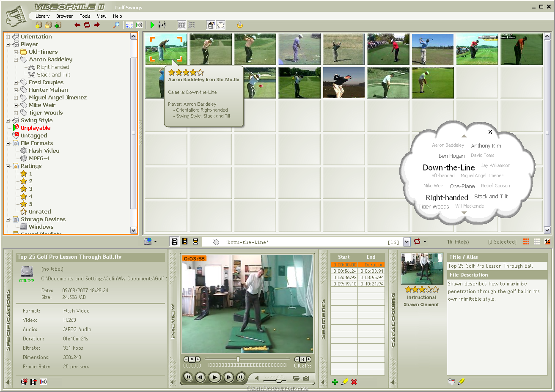Toggle the tag cloud view button
Image resolution: width=555 pixels, height=392 pixels.
pos(221,25)
